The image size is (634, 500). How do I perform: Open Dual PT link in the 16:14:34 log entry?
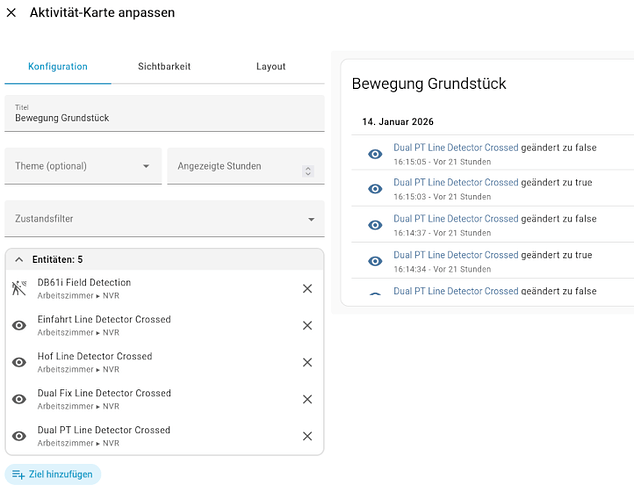pos(456,255)
